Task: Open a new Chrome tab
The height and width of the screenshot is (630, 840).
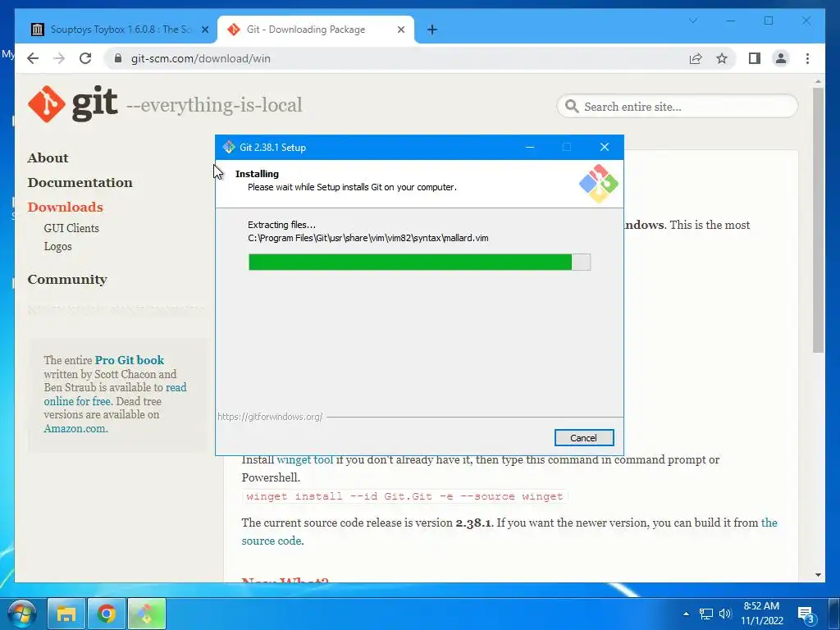Action: point(432,30)
